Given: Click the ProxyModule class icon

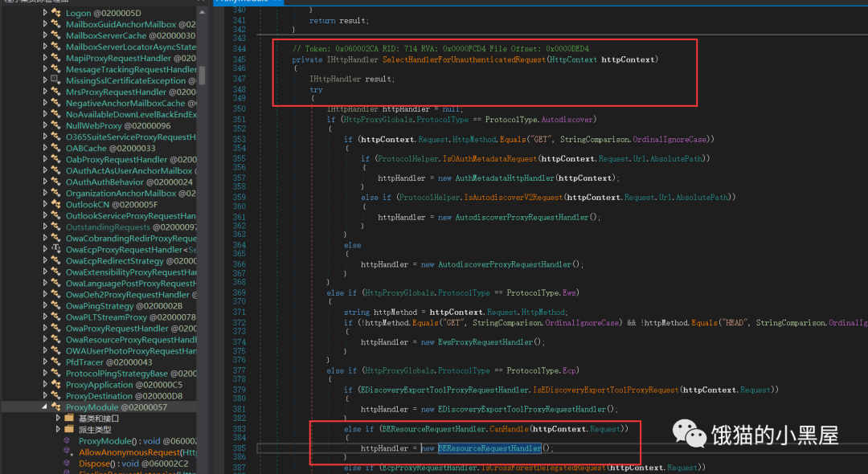Looking at the screenshot, I should 55,407.
